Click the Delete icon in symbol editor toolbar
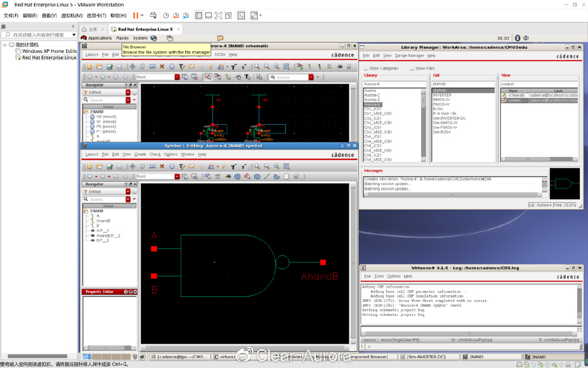 point(162,166)
